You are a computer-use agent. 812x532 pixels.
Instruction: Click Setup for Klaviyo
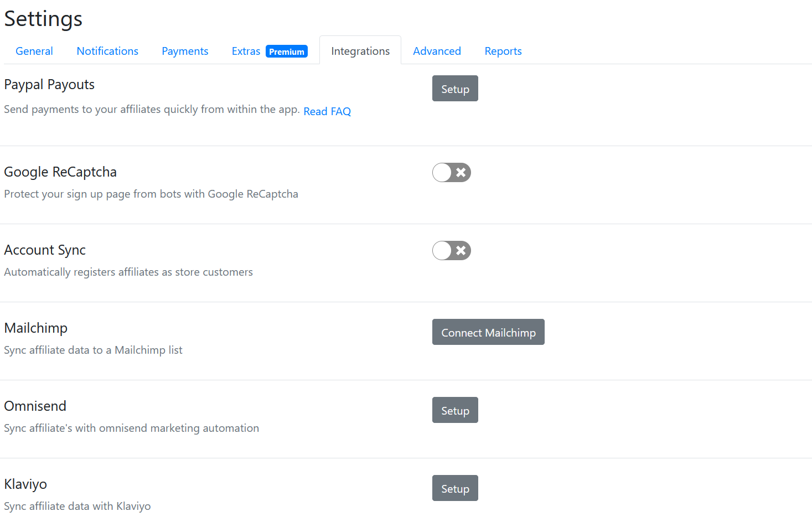pos(455,488)
